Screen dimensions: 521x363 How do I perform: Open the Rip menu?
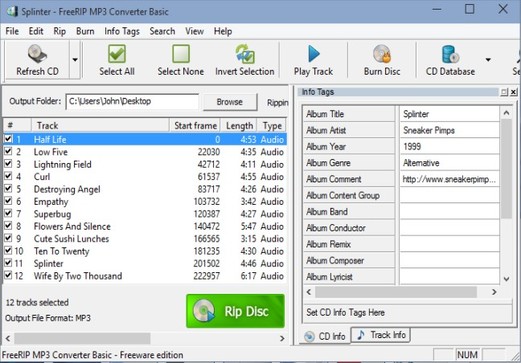click(60, 31)
